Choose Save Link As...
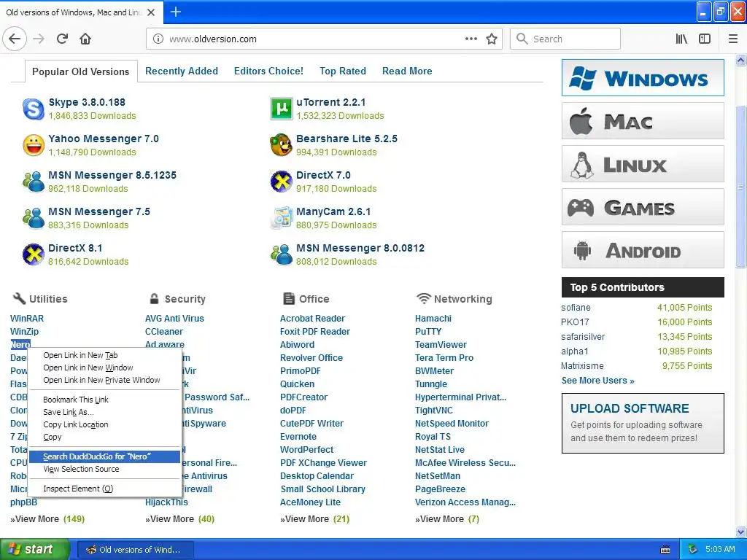The image size is (747, 560). tap(104, 412)
